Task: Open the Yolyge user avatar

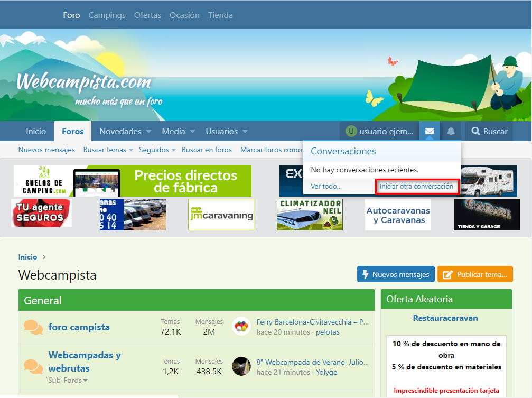Action: 241,366
